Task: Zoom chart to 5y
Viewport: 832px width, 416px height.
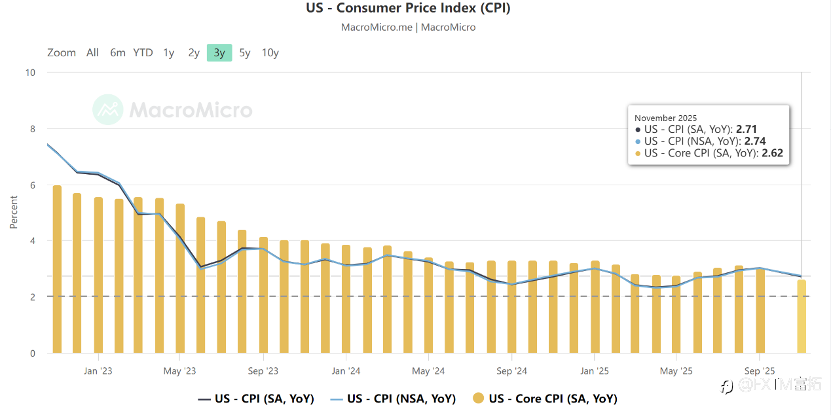Action: point(245,53)
